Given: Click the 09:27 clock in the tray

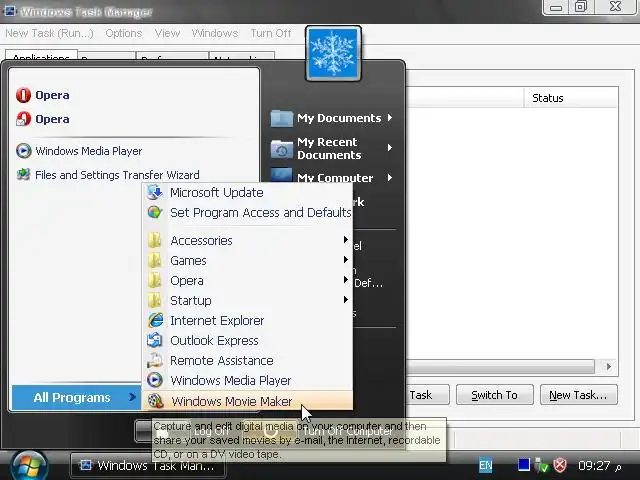Looking at the screenshot, I should (x=594, y=465).
